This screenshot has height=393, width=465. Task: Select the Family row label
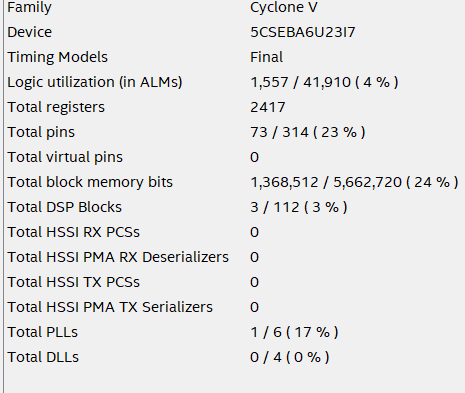(29, 7)
